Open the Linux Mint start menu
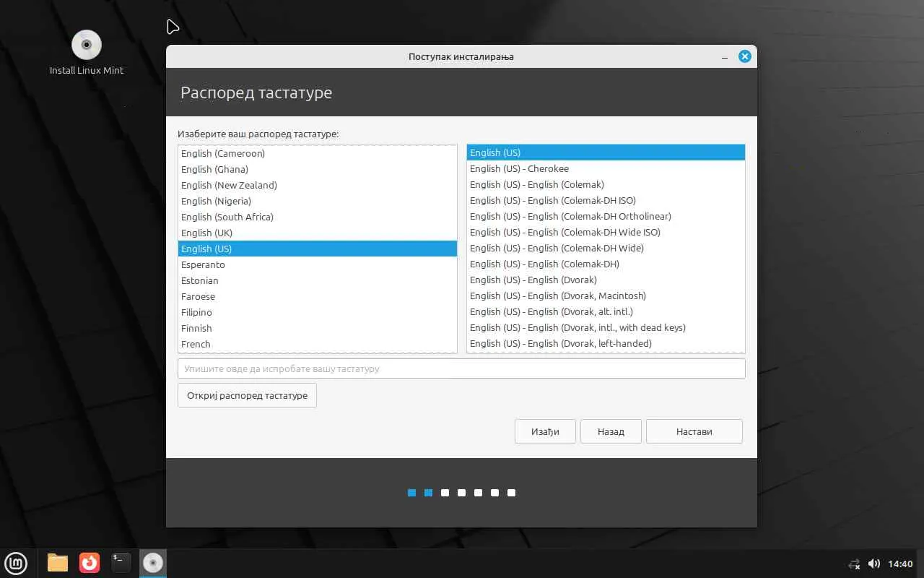 pos(16,563)
